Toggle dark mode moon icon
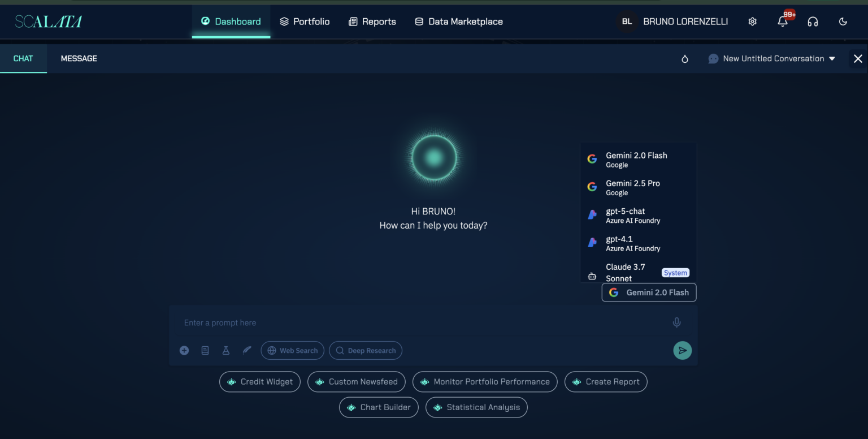The image size is (868, 439). pos(843,21)
